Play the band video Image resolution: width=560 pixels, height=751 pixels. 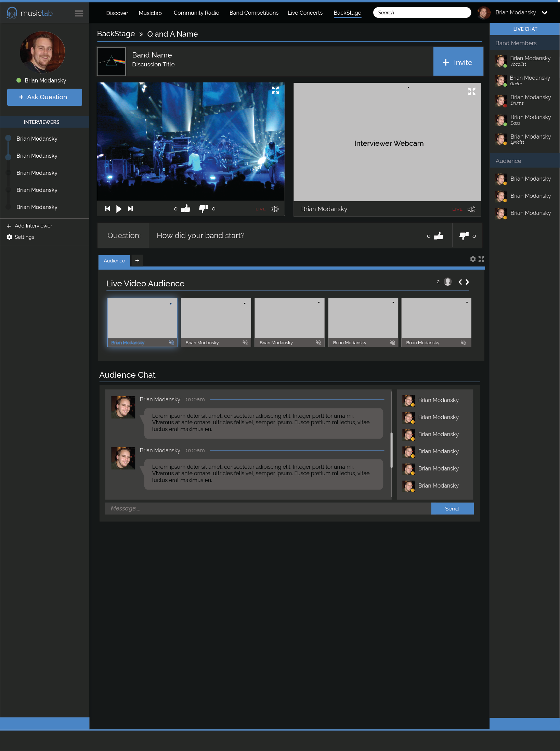click(x=119, y=209)
